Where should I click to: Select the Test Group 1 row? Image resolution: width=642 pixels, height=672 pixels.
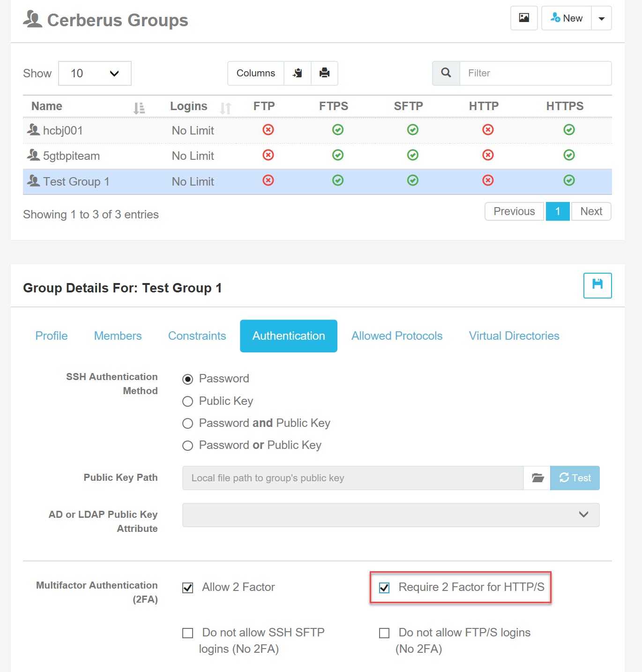(x=317, y=181)
